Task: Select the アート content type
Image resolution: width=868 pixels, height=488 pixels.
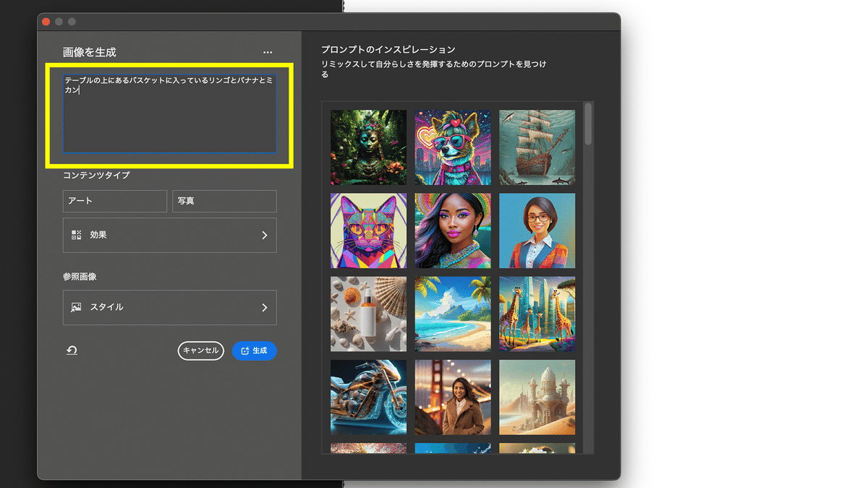Action: point(115,201)
